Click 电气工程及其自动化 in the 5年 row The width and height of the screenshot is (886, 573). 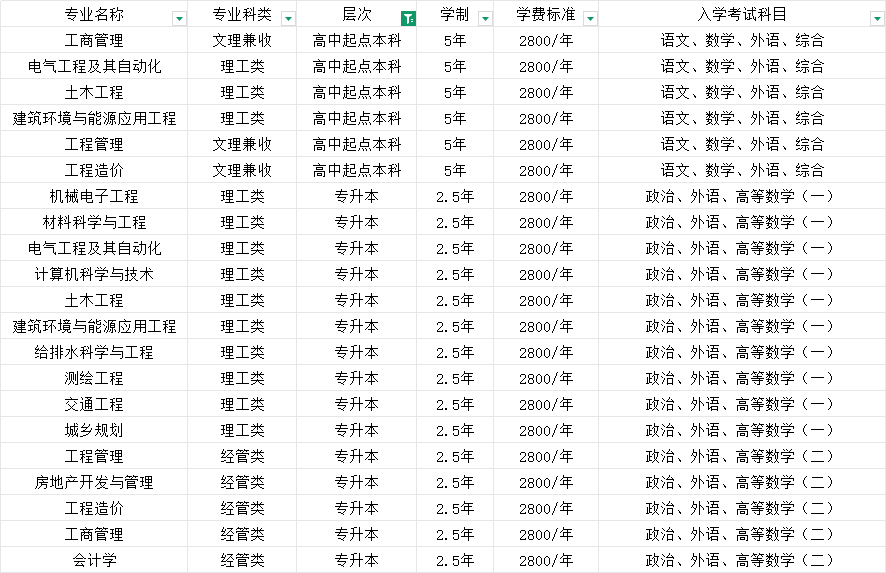click(94, 66)
